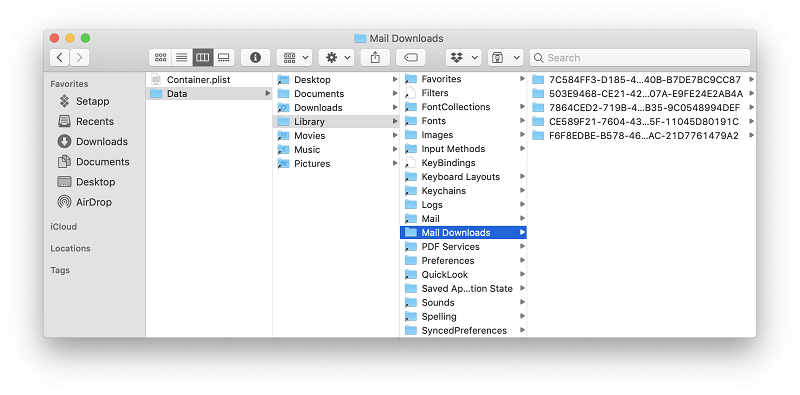Switch to column view

(x=203, y=58)
